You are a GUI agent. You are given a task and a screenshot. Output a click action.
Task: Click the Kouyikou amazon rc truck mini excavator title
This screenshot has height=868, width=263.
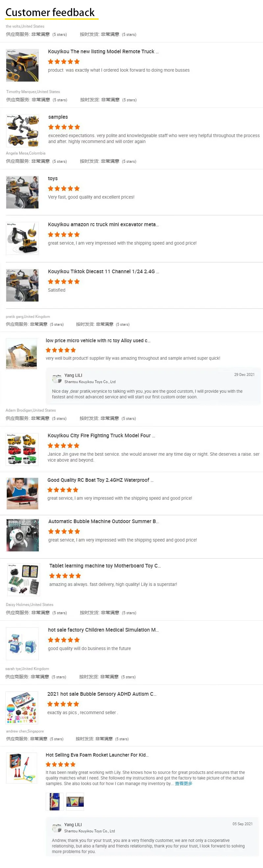tap(103, 225)
